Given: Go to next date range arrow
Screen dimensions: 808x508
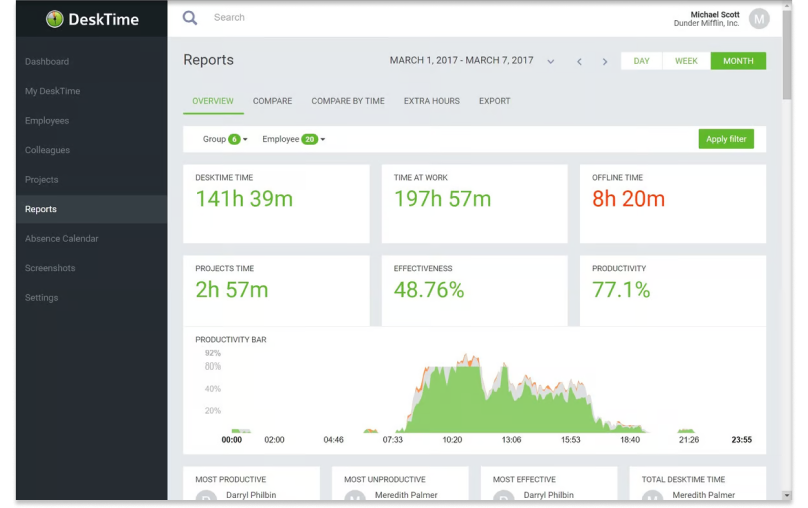Looking at the screenshot, I should [x=604, y=62].
